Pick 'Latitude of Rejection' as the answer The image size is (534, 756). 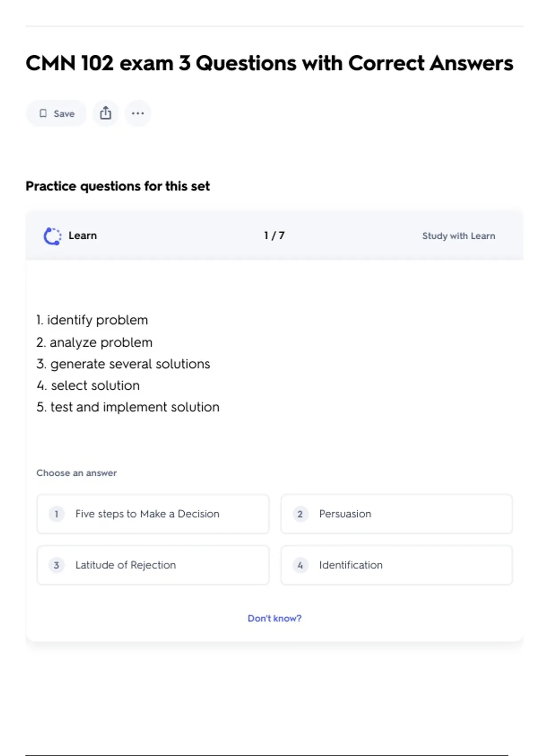tap(153, 565)
